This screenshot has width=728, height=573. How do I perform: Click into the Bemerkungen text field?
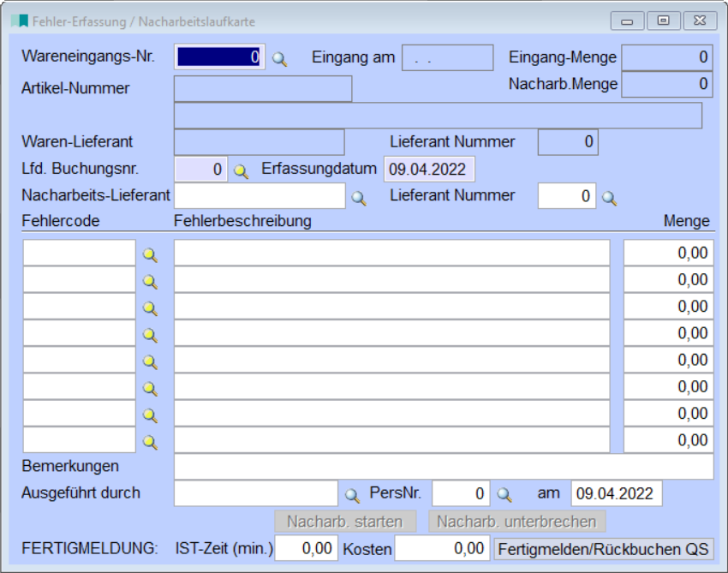click(x=443, y=467)
